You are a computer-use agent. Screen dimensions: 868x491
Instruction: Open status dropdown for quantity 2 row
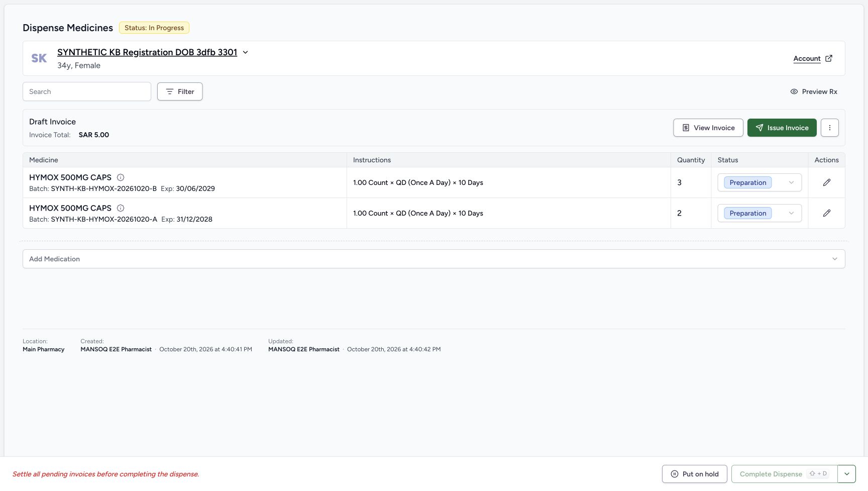(759, 213)
